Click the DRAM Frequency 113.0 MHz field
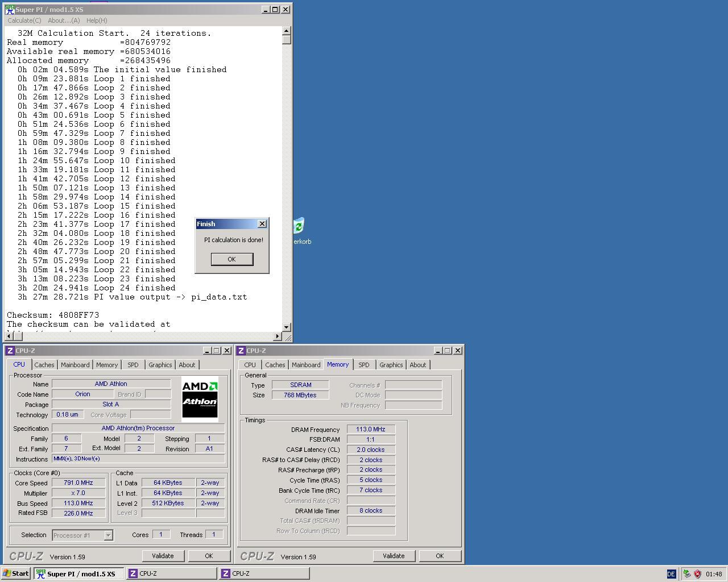Viewport: 728px width, 582px height. click(371, 429)
